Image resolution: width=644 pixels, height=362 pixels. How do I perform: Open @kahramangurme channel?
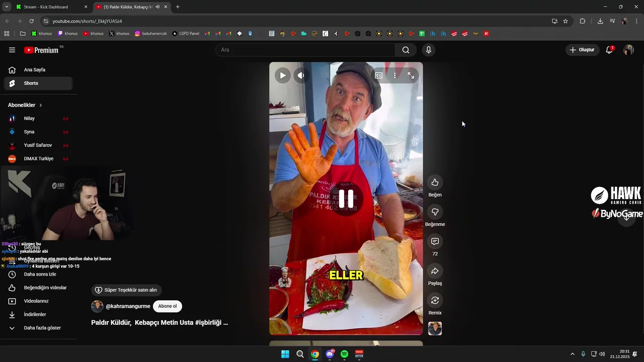pyautogui.click(x=128, y=306)
